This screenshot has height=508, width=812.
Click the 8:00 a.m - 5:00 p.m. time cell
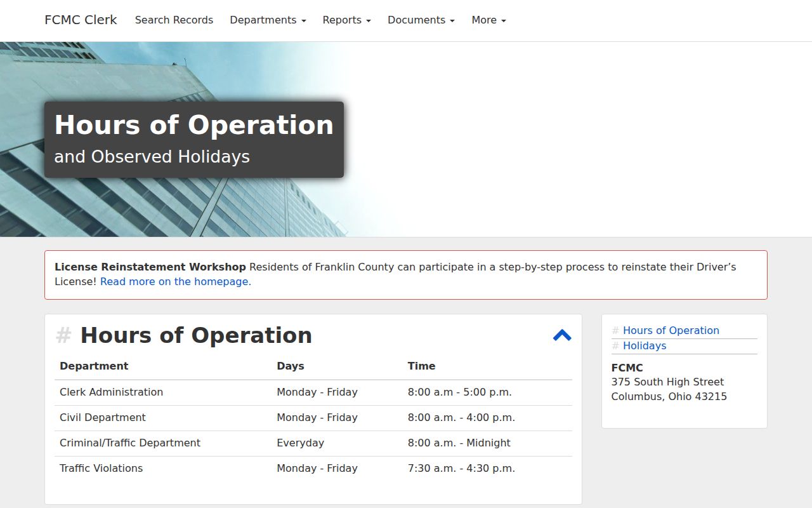tap(460, 392)
